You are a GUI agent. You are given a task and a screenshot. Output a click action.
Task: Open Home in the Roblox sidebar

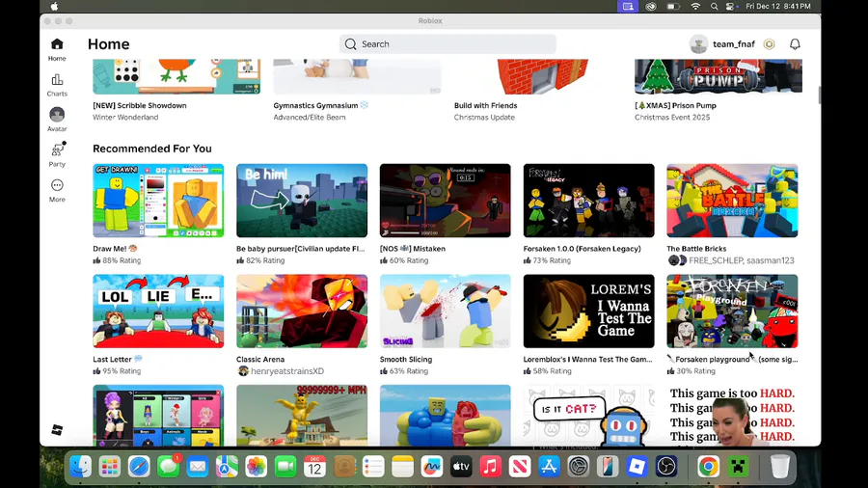point(57,49)
